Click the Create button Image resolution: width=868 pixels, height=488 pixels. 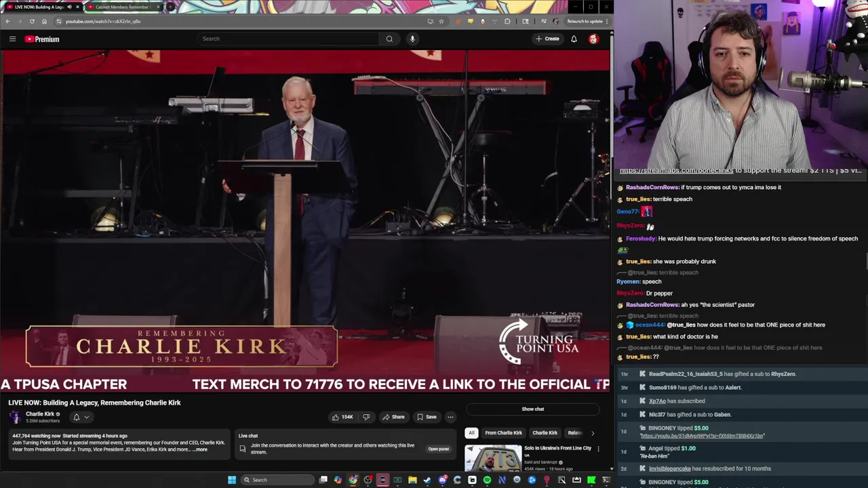(547, 39)
